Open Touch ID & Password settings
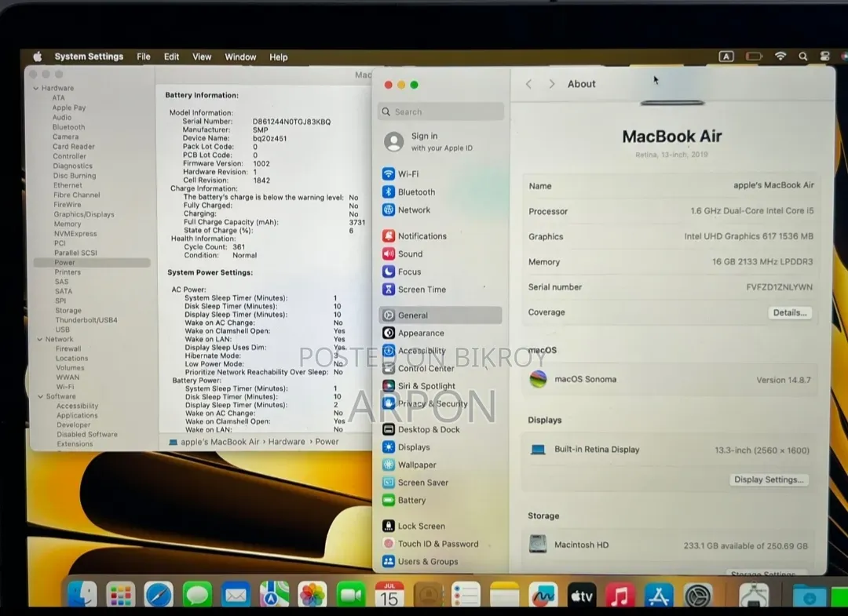The width and height of the screenshot is (848, 616). point(430,544)
